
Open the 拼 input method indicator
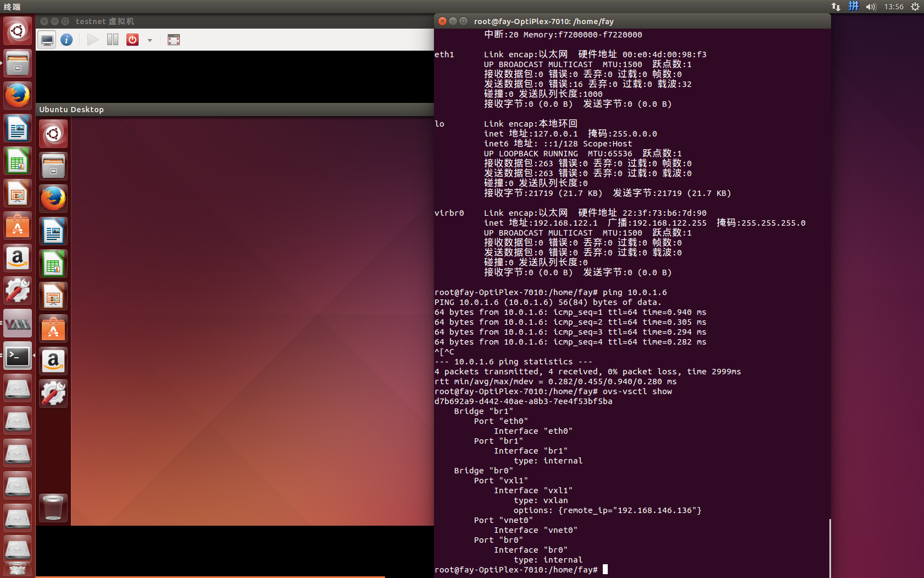pos(854,7)
